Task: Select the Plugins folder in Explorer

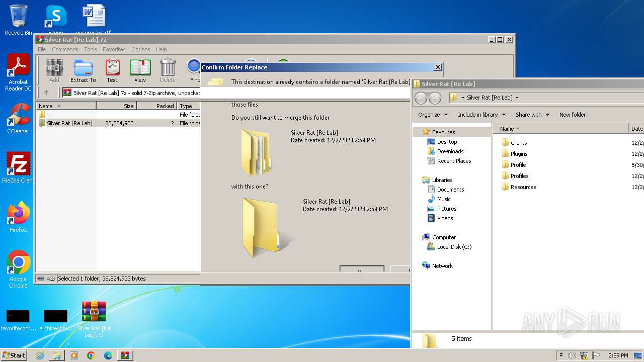Action: click(x=519, y=154)
